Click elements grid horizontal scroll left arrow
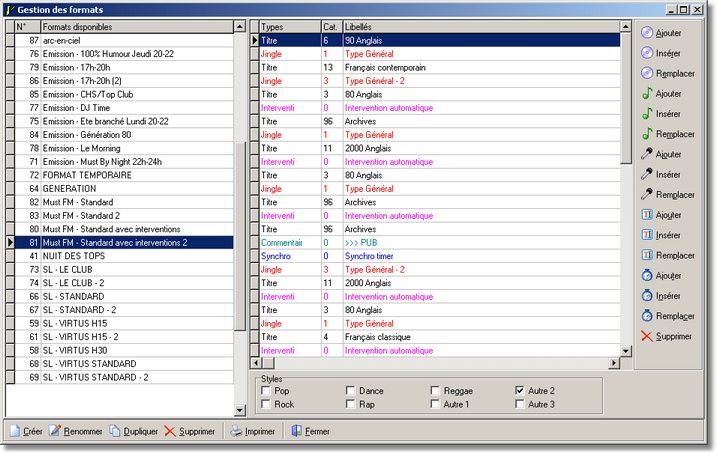 256,363
